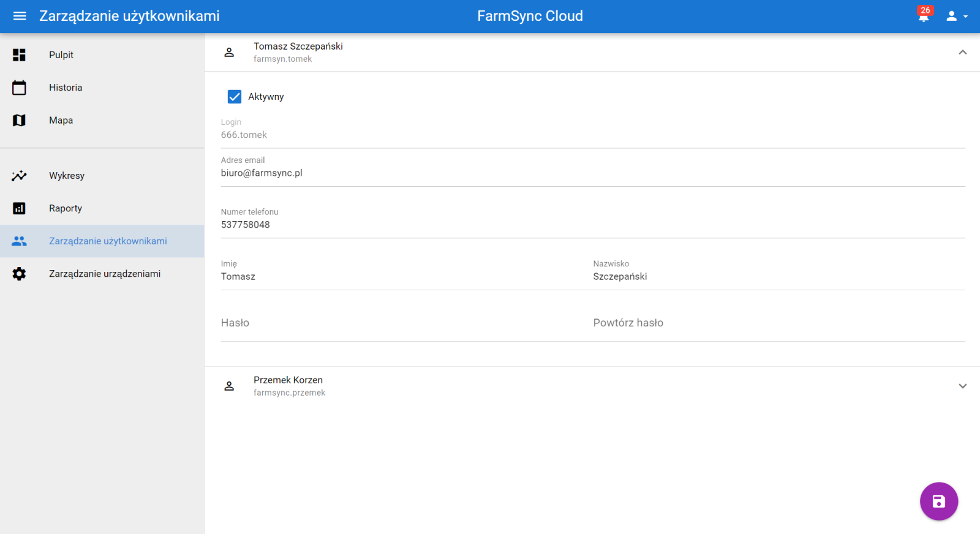This screenshot has height=534, width=980.
Task: Collapse the Tomasz Szczepański user panel
Action: tap(962, 53)
